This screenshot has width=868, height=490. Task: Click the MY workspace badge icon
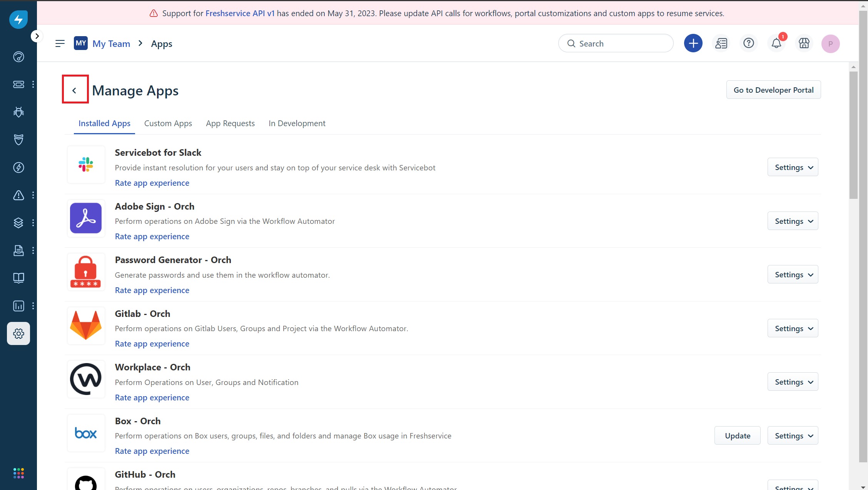(81, 43)
